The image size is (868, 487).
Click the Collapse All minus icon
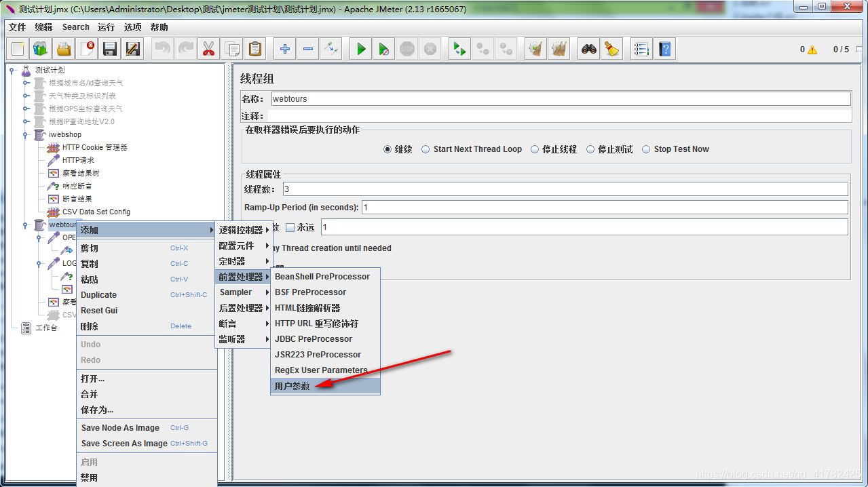click(x=308, y=49)
